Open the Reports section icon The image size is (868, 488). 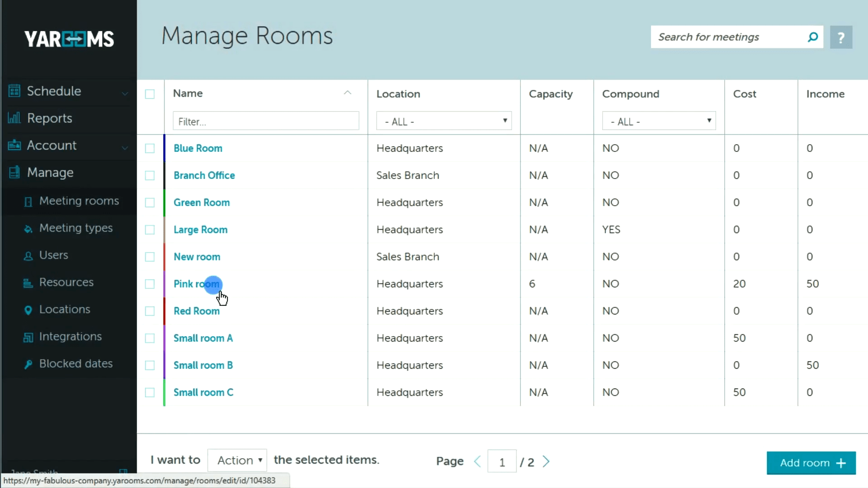(x=14, y=118)
